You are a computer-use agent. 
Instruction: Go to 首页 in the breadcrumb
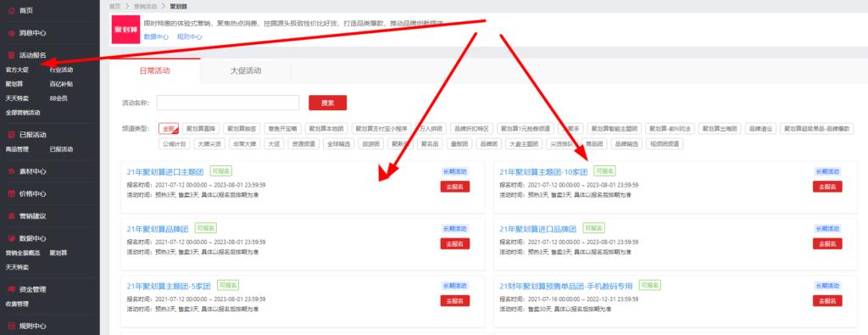click(x=114, y=6)
